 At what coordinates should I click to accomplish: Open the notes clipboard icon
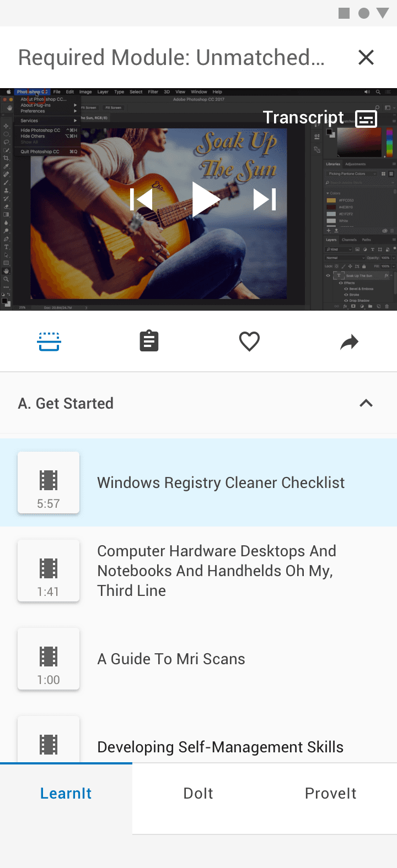149,341
